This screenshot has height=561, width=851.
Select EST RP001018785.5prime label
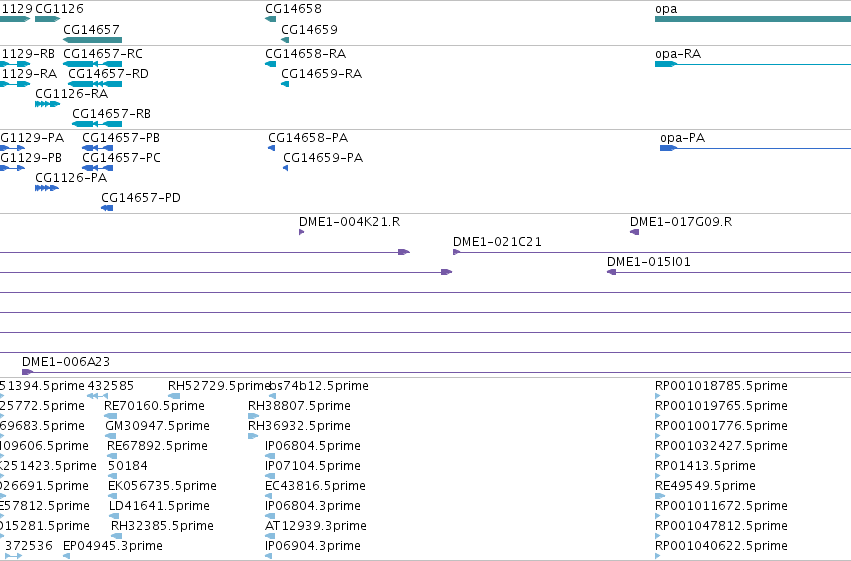721,386
